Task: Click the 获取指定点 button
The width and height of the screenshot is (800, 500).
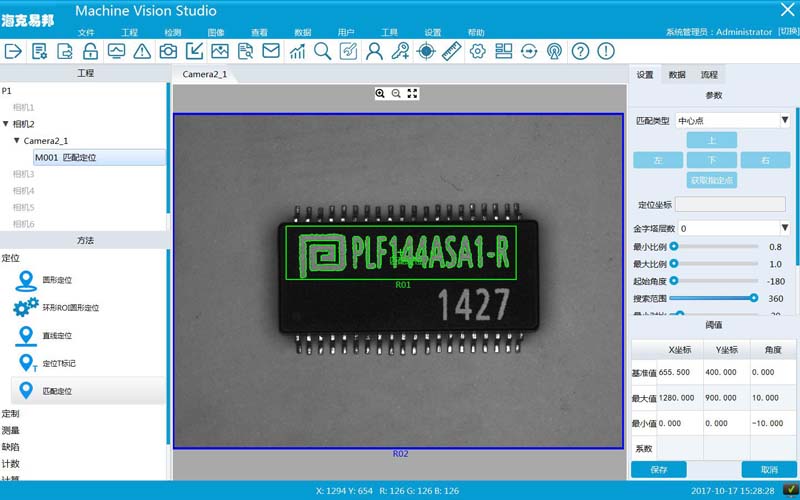Action: tap(712, 180)
